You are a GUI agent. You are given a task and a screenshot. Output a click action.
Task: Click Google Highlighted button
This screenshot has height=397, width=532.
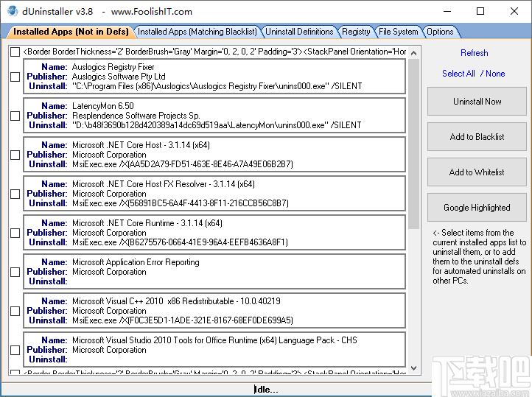point(477,207)
